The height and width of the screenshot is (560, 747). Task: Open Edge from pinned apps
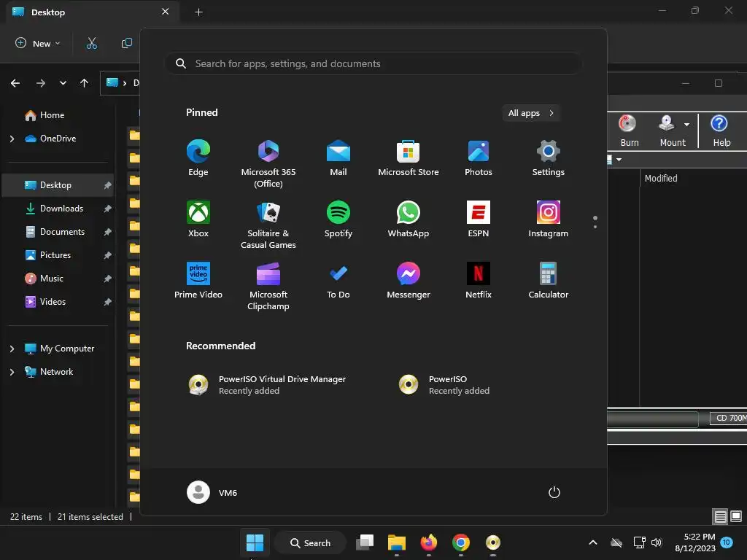(x=198, y=158)
